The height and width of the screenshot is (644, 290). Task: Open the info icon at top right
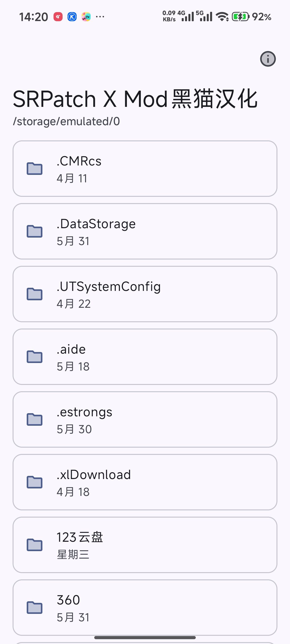(268, 59)
